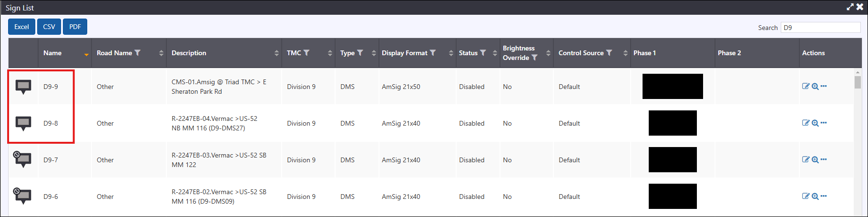
Task: Click the Phase 1 preview for D9-8
Action: tap(673, 123)
